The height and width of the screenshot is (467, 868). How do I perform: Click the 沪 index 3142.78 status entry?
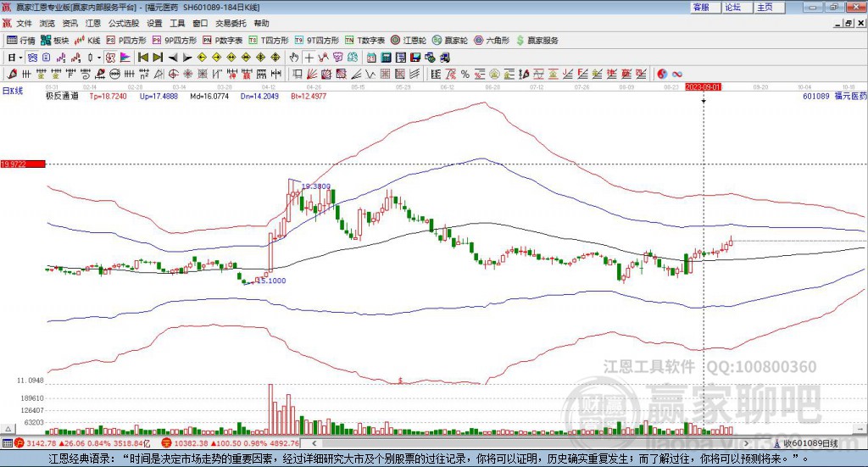[x=82, y=444]
